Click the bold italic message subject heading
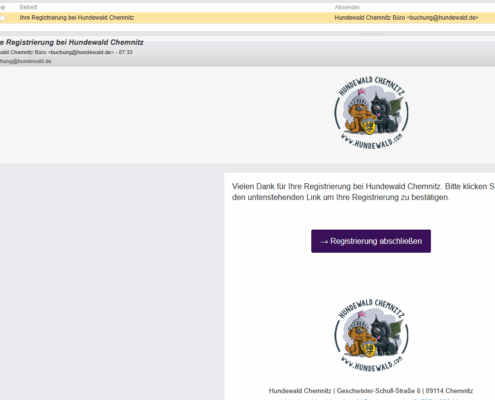Screen dimensions: 495x400 point(72,43)
